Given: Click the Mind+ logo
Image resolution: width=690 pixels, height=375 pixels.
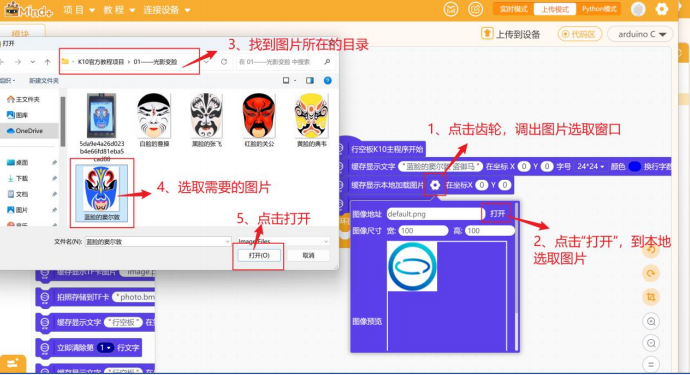Looking at the screenshot, I should click(29, 9).
